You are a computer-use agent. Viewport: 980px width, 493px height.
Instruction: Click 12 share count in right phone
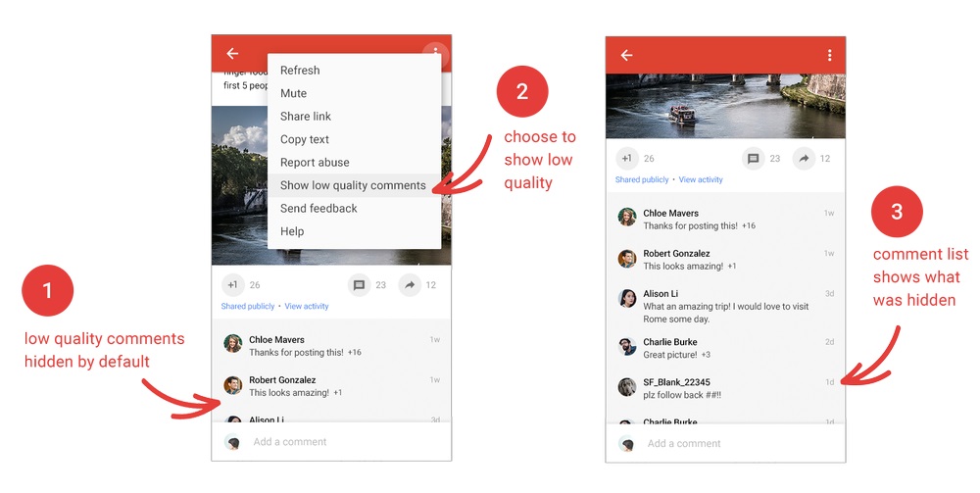(x=825, y=159)
